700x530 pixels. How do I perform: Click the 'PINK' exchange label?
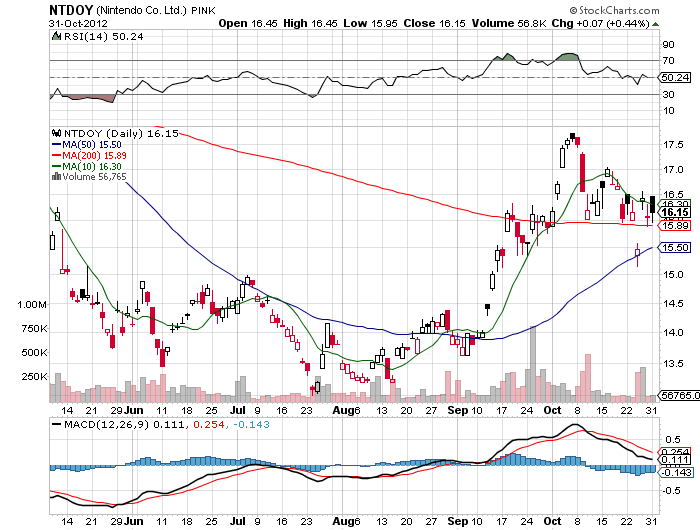[203, 11]
